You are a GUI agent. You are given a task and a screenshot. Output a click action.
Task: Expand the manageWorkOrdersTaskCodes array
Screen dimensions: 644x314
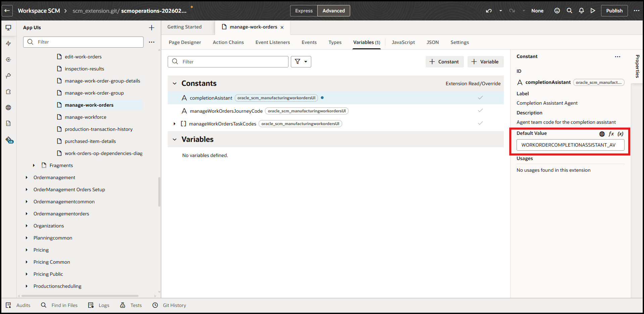174,124
